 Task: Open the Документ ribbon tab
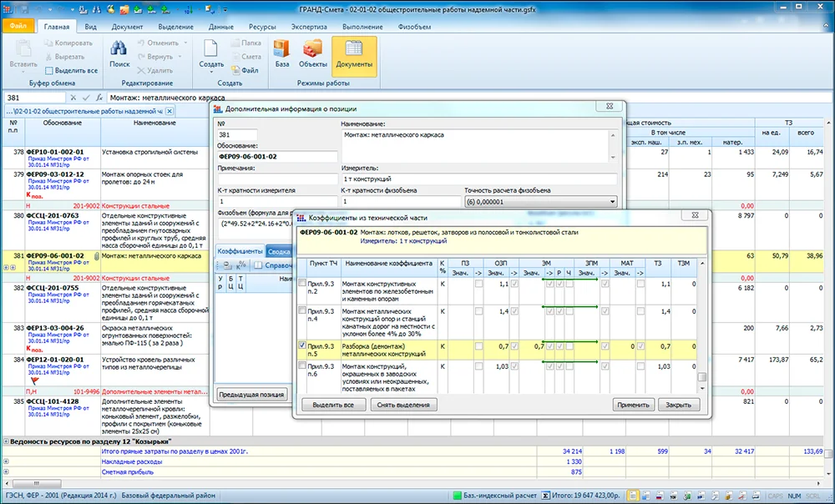(127, 27)
